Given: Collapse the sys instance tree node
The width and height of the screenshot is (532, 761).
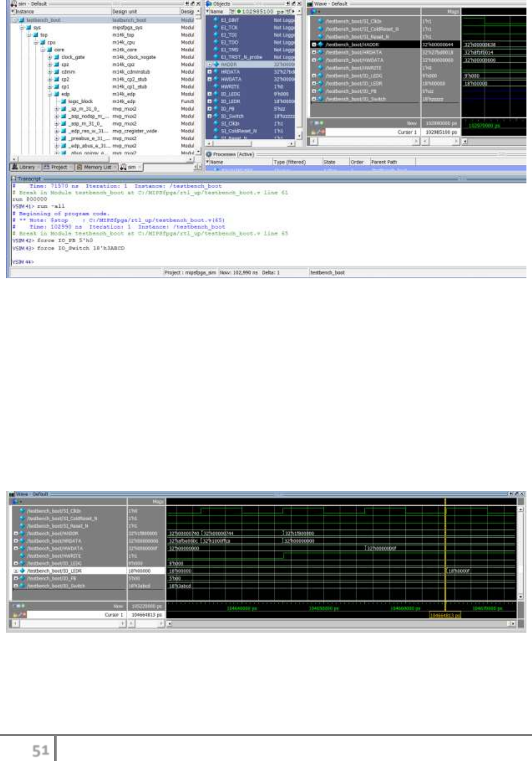Looking at the screenshot, I should click(x=22, y=27).
